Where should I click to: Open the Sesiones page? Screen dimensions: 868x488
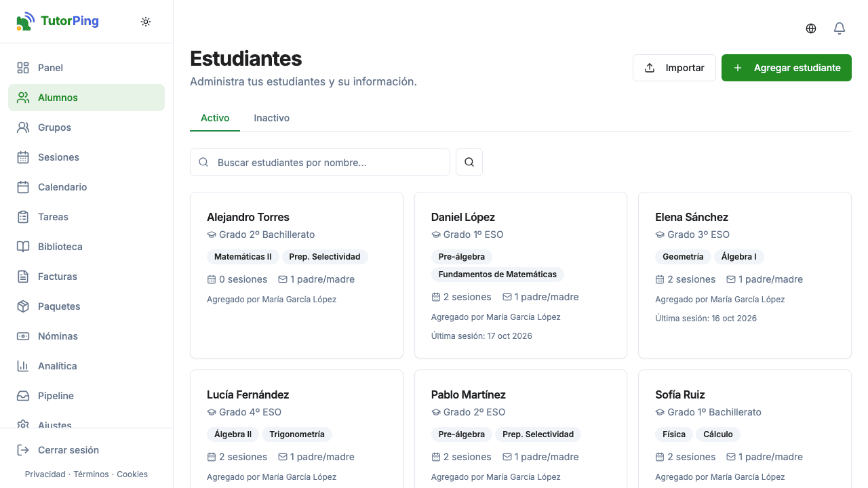(x=86, y=157)
